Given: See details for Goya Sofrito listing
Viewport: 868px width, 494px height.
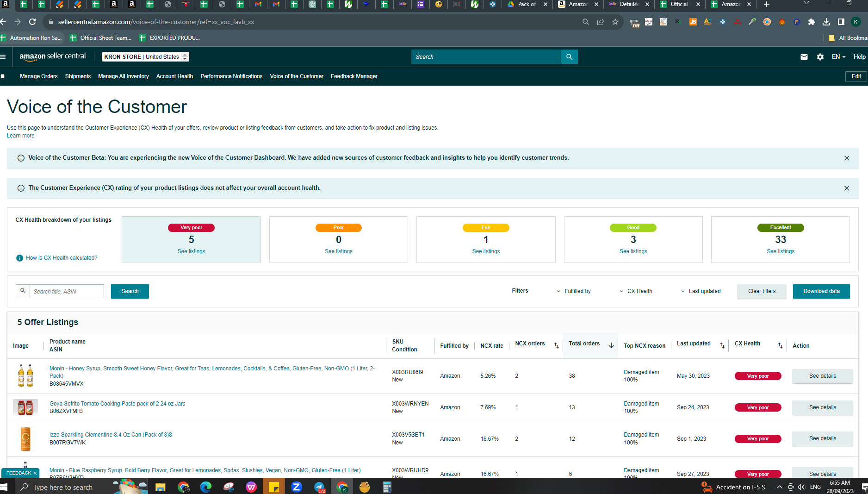Looking at the screenshot, I should click(822, 407).
